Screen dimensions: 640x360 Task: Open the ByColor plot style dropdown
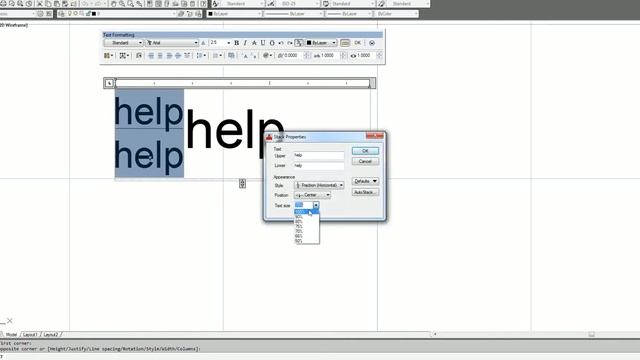396,14
